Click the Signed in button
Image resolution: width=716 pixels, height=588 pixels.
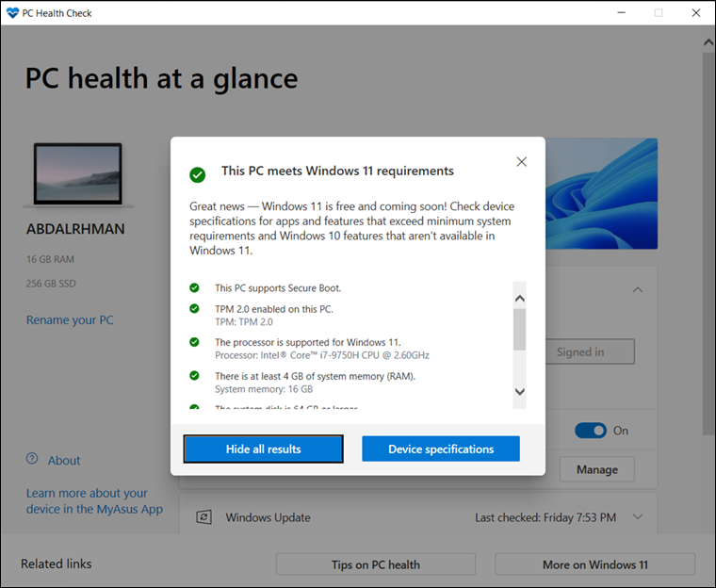589,351
